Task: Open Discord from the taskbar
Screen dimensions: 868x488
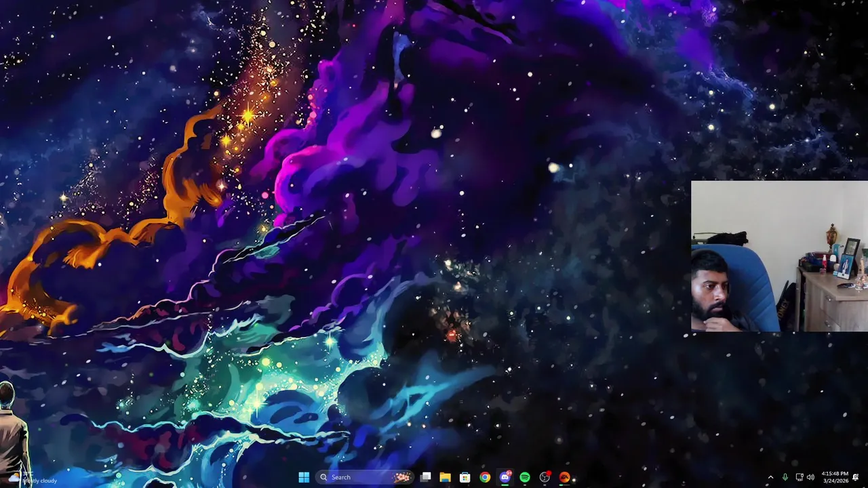Action: 505,477
